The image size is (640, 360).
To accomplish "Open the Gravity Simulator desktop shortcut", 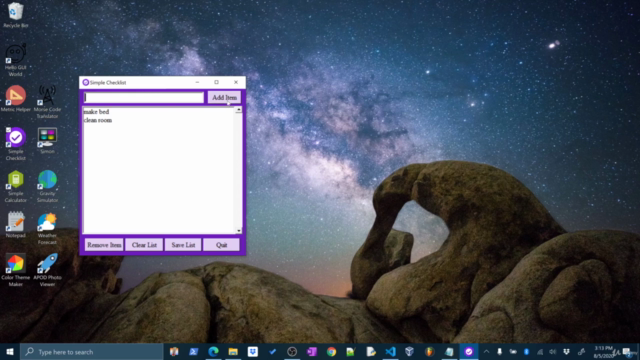I will (47, 186).
